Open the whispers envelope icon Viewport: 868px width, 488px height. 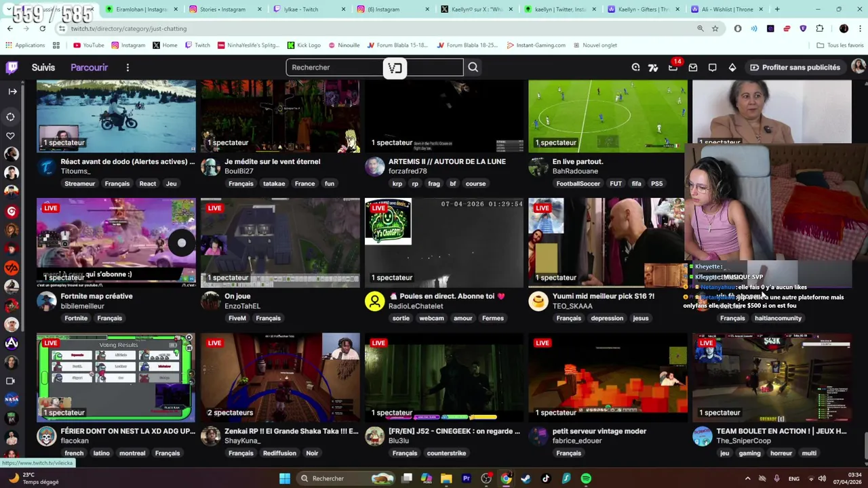(693, 67)
